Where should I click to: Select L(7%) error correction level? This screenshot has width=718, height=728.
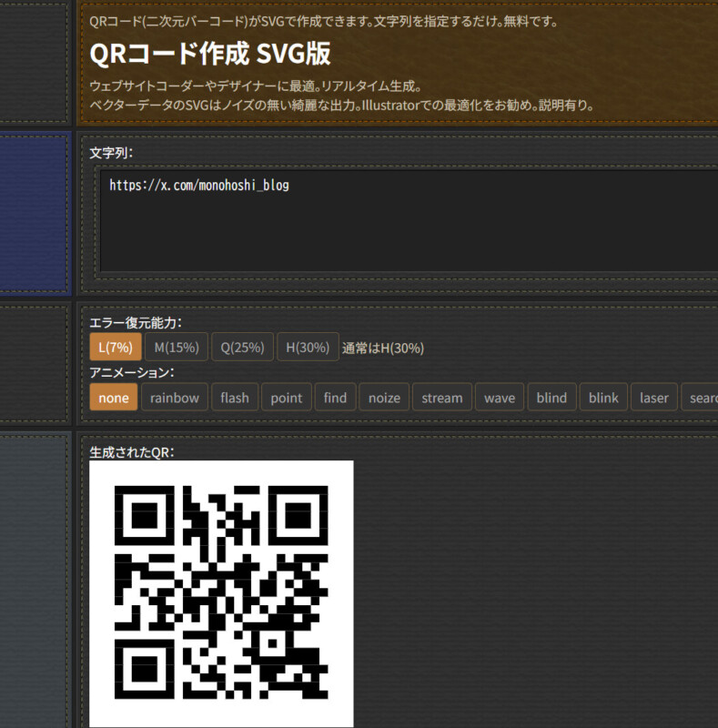click(116, 347)
